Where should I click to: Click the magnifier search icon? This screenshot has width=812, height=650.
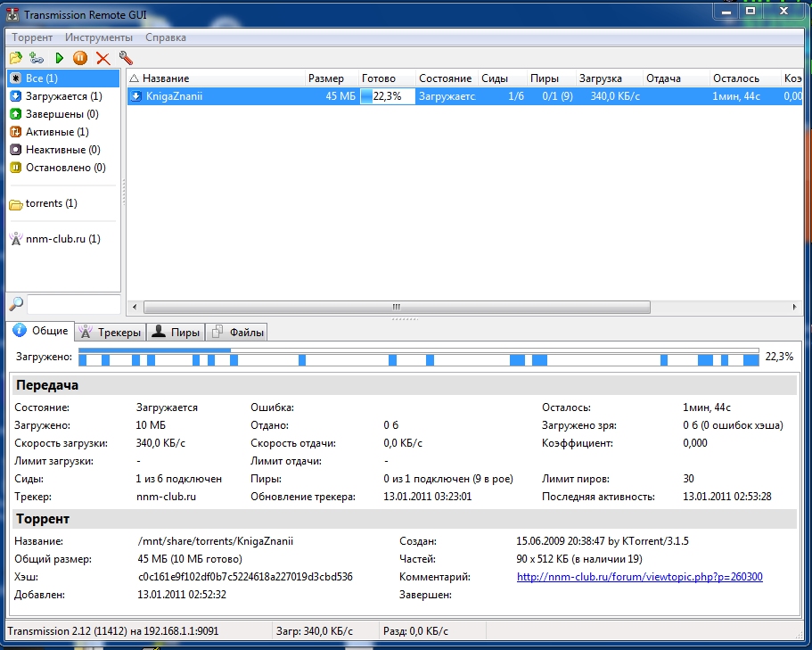pyautogui.click(x=16, y=303)
